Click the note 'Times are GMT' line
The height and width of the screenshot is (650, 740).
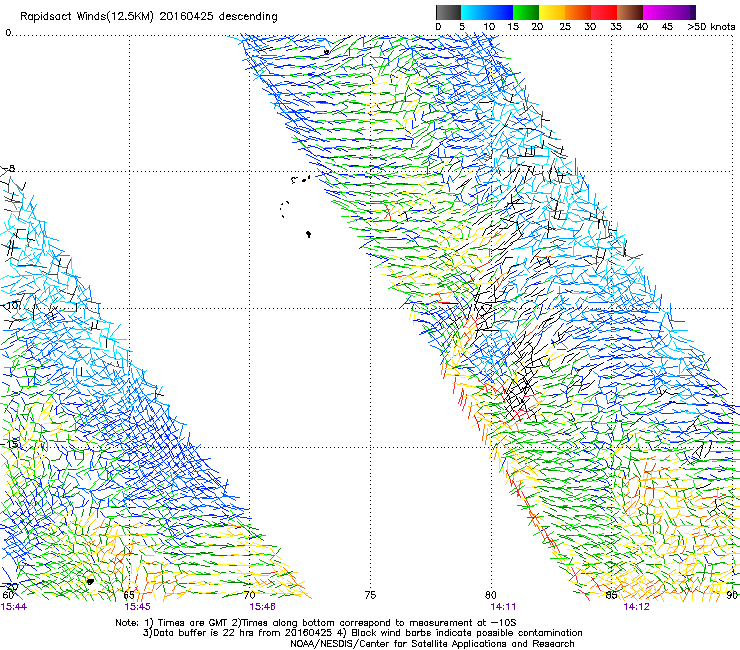click(x=316, y=623)
